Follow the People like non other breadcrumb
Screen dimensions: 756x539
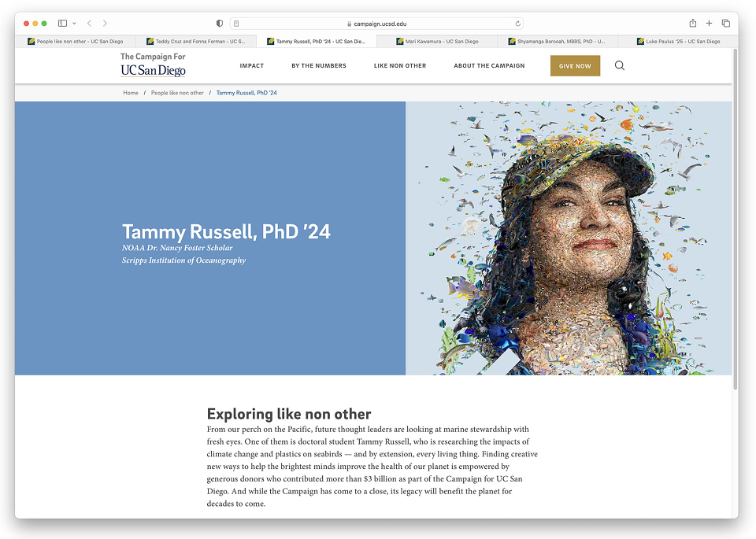177,93
